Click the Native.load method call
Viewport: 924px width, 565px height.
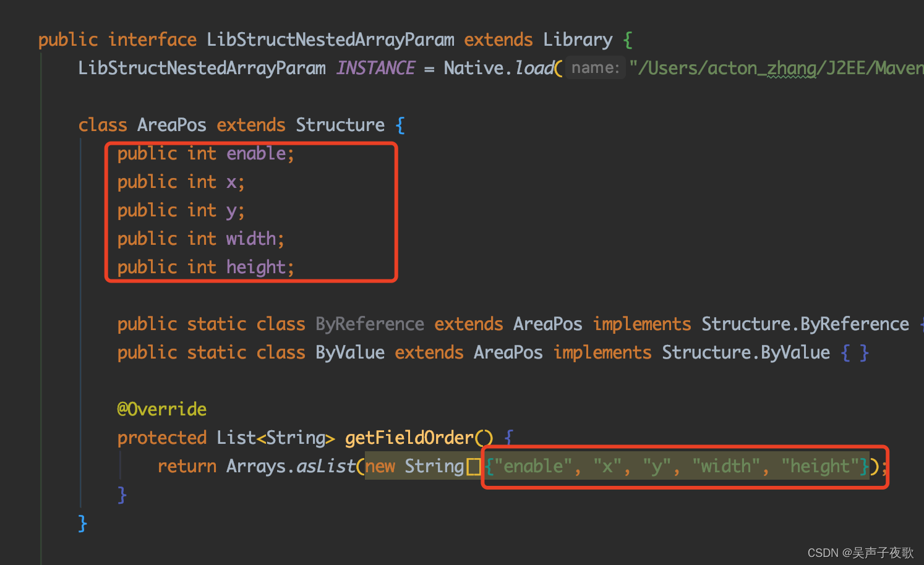click(498, 68)
